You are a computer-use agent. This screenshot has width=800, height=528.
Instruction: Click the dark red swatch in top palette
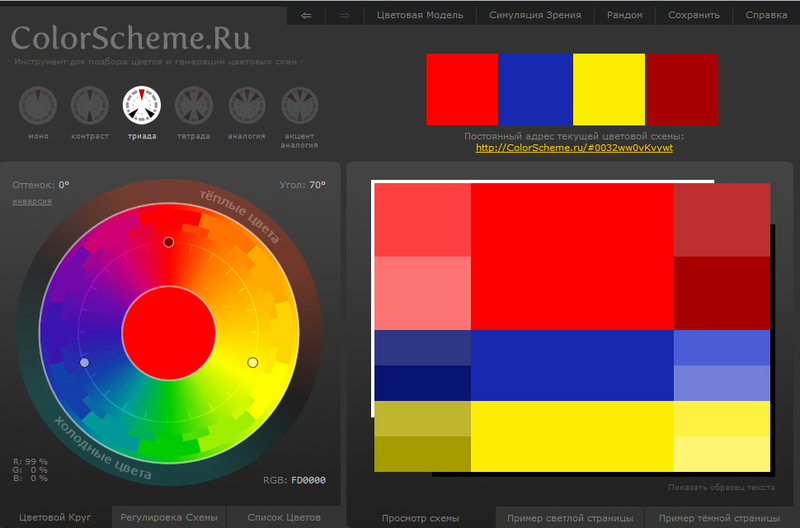[x=682, y=89]
